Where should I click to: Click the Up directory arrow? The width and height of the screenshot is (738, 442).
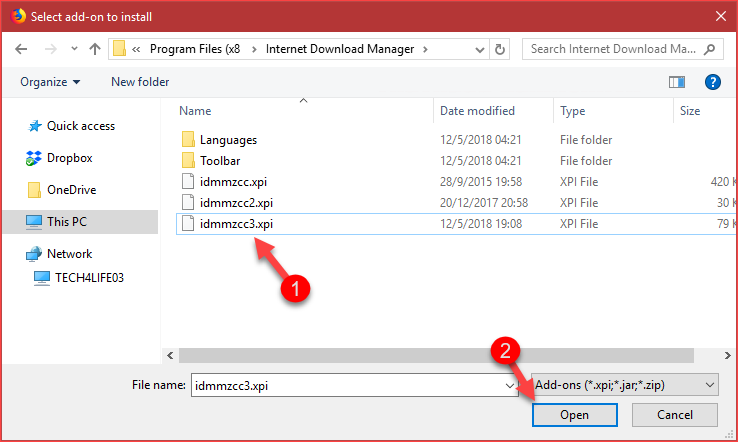[x=95, y=48]
